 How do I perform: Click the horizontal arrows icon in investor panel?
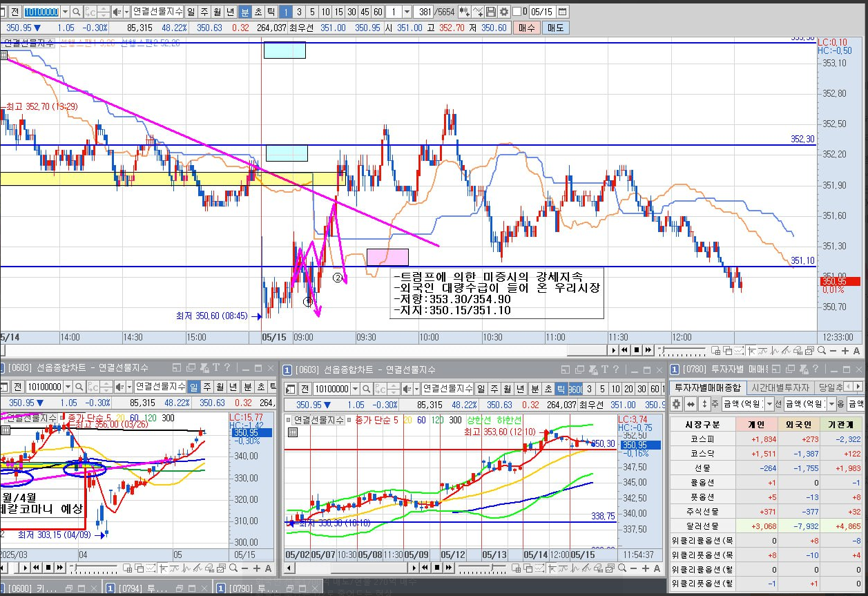point(691,404)
